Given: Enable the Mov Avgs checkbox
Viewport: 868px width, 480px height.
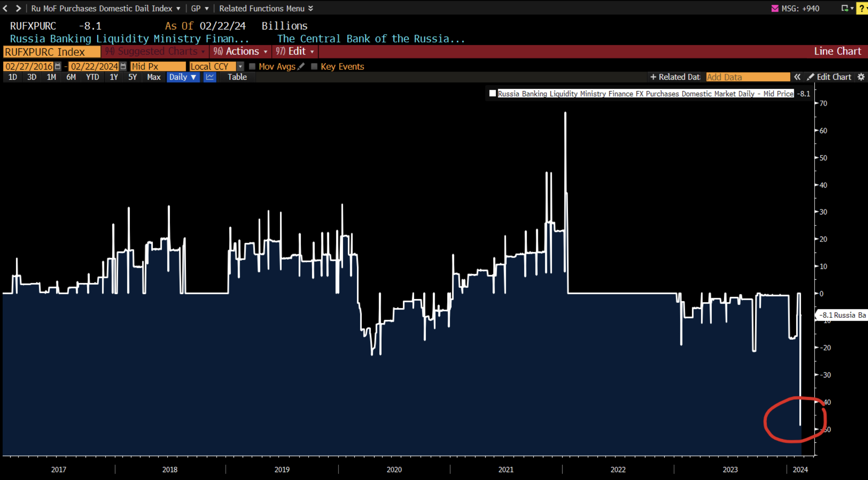Looking at the screenshot, I should click(252, 66).
